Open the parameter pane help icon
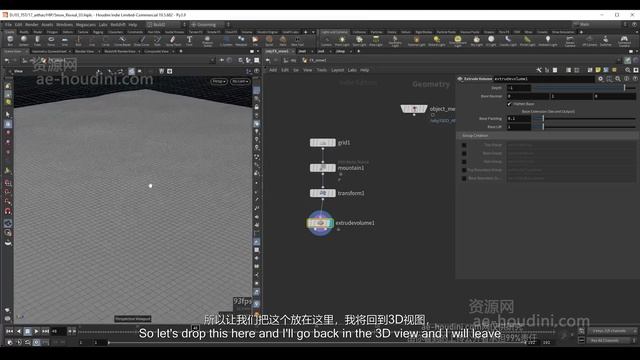This screenshot has width=640, height=360. [635, 79]
